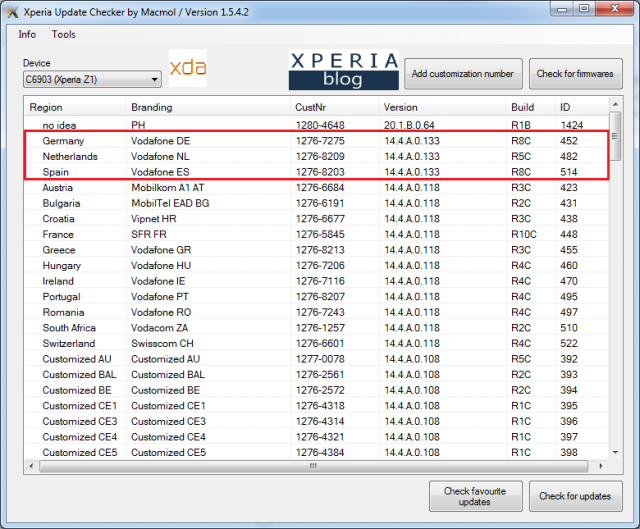
Task: Select the Romania row
Action: (317, 312)
